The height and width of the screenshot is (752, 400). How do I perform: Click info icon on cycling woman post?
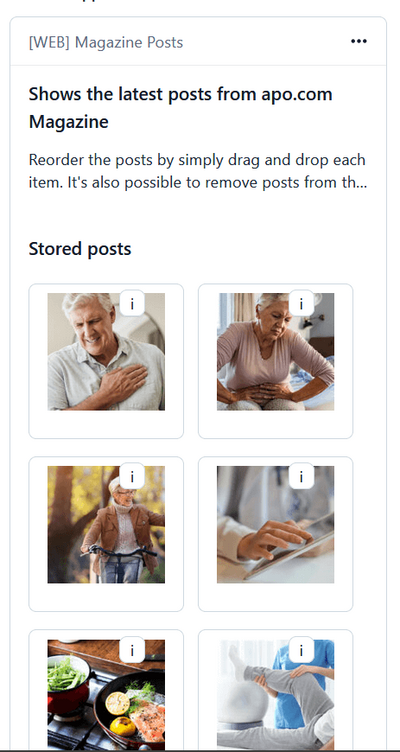[132, 476]
